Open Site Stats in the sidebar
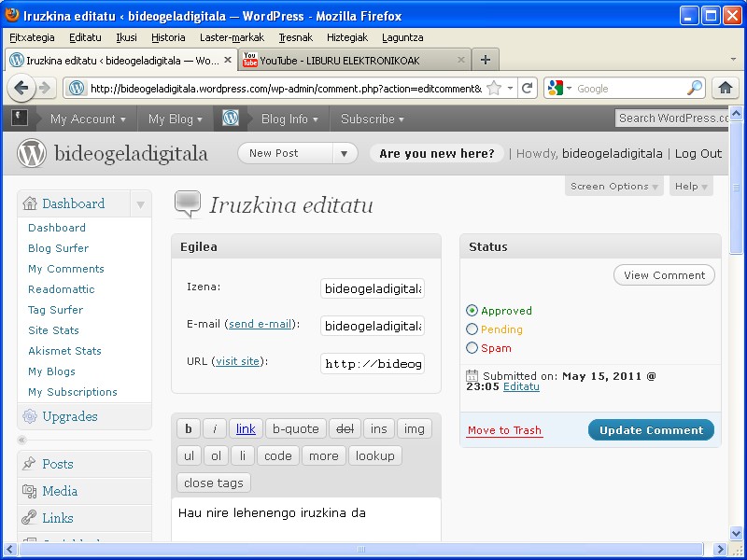747x560 pixels. pos(53,330)
